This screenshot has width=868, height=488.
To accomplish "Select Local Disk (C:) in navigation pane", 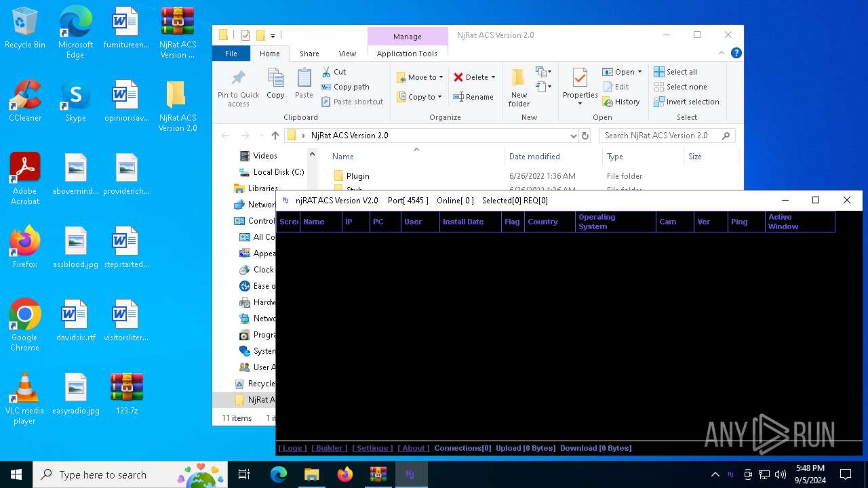I will pyautogui.click(x=272, y=172).
